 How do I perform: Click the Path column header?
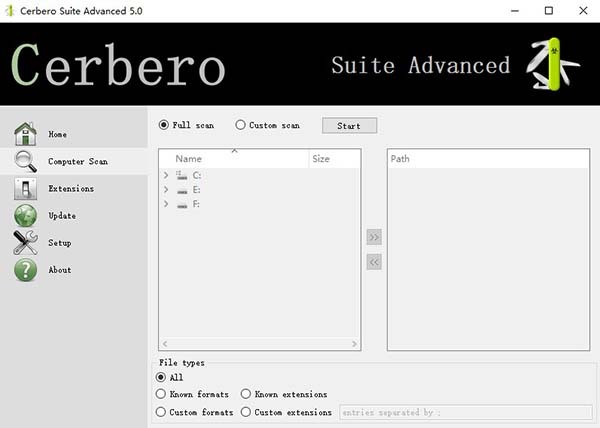pyautogui.click(x=488, y=159)
